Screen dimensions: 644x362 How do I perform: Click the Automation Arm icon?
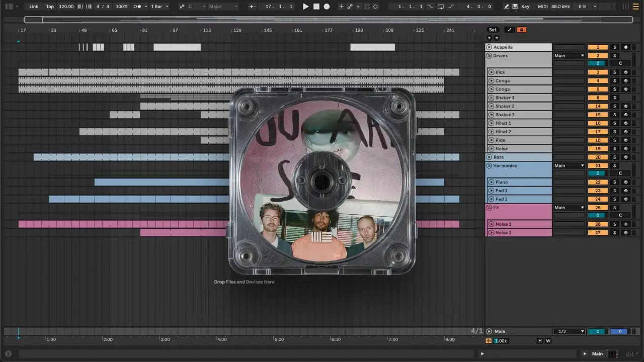[x=350, y=7]
